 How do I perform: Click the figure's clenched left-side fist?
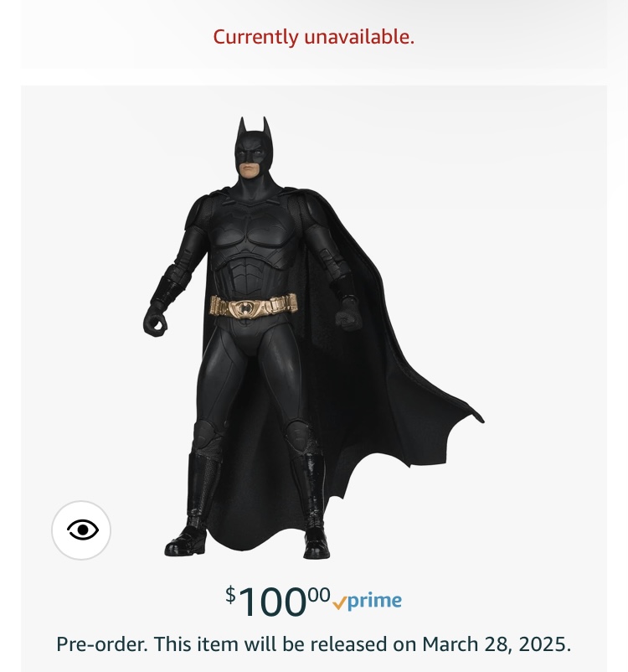click(x=155, y=321)
